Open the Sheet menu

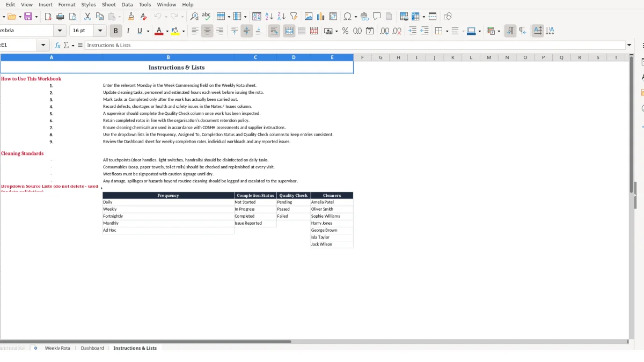(109, 4)
